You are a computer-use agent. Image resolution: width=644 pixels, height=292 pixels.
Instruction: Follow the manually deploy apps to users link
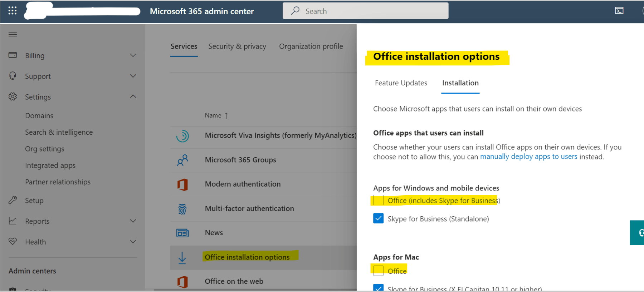(528, 157)
